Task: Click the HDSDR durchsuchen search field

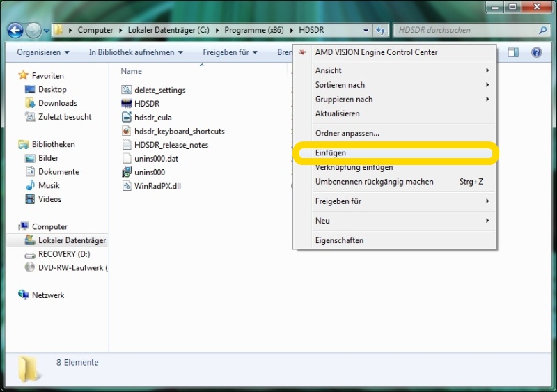Action: tap(465, 31)
